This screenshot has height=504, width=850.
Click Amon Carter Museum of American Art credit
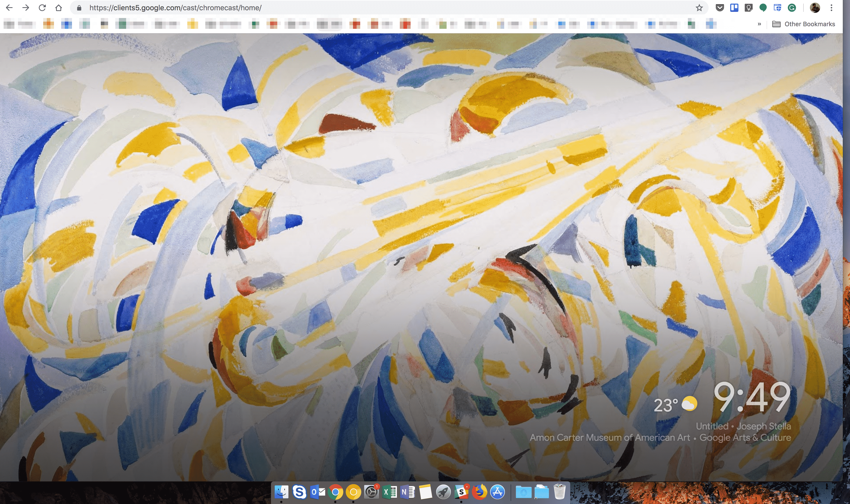pyautogui.click(x=610, y=437)
